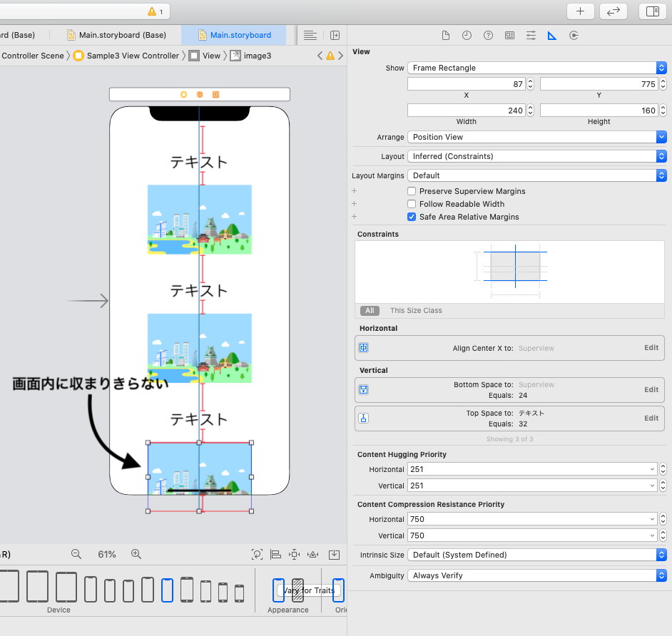This screenshot has height=636, width=672.
Task: Click the Width field stepper
Action: (530, 111)
